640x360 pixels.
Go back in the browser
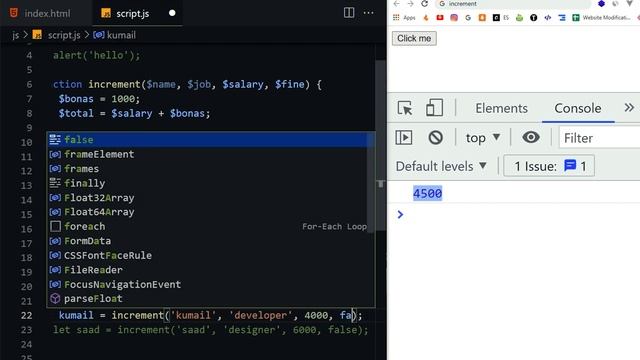pyautogui.click(x=397, y=4)
